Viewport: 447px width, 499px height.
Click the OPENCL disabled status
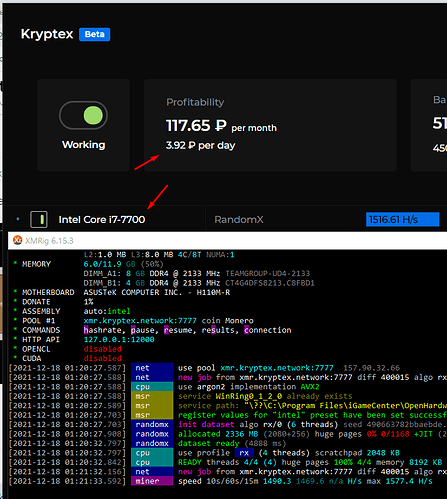coord(102,349)
